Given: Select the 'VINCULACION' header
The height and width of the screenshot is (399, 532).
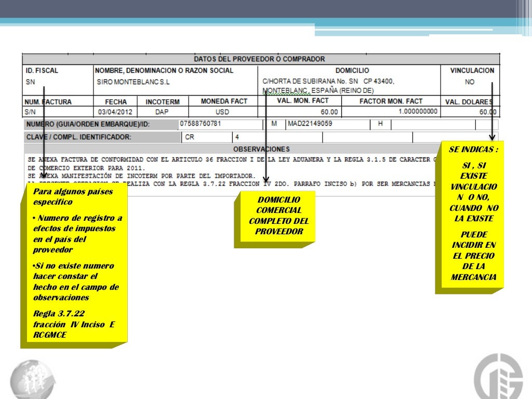Looking at the screenshot, I should (x=472, y=71).
